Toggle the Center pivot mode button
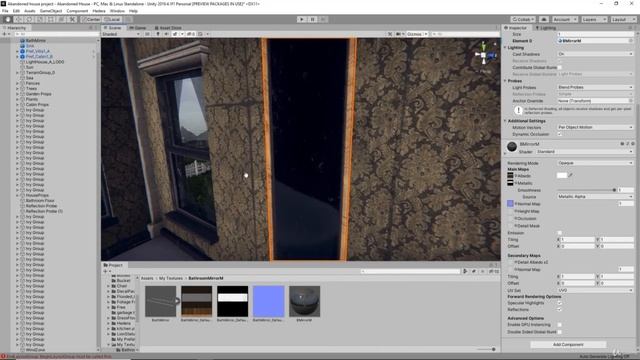 [x=91, y=19]
